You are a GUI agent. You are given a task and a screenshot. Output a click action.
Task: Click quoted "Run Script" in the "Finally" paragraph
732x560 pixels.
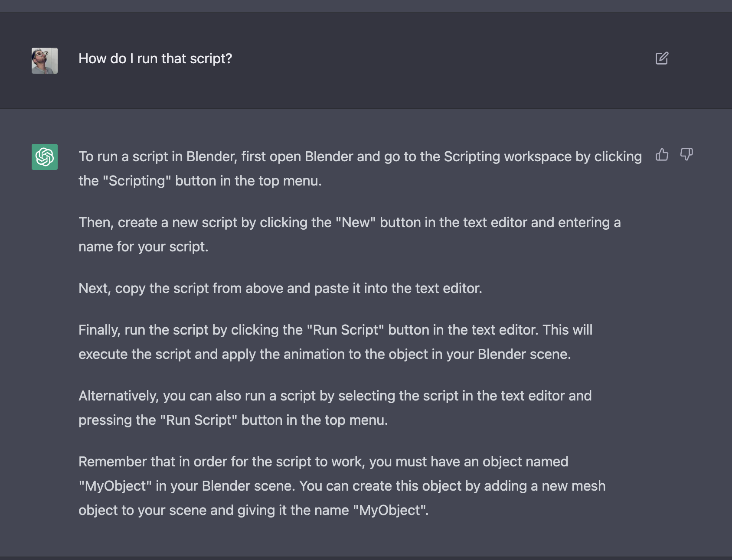pos(345,330)
